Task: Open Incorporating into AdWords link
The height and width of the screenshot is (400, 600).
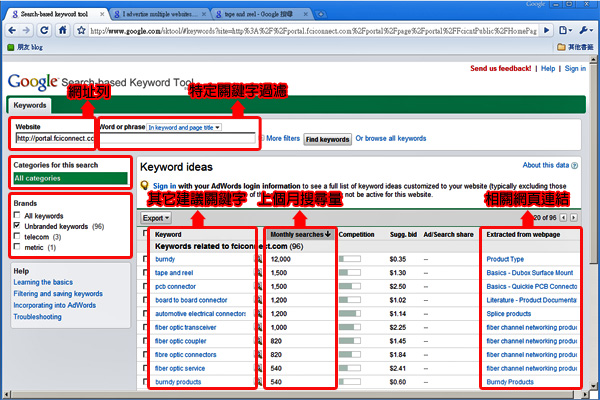Action: pos(55,305)
